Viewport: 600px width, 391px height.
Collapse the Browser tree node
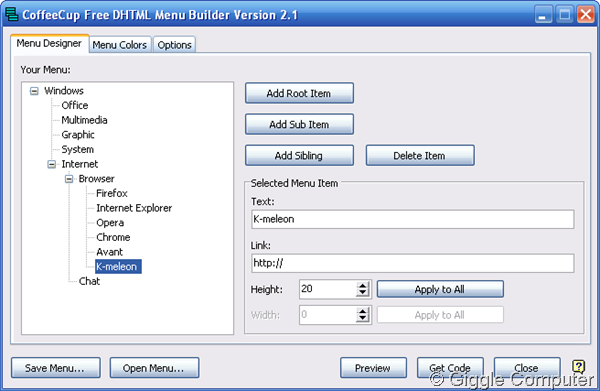click(x=69, y=179)
